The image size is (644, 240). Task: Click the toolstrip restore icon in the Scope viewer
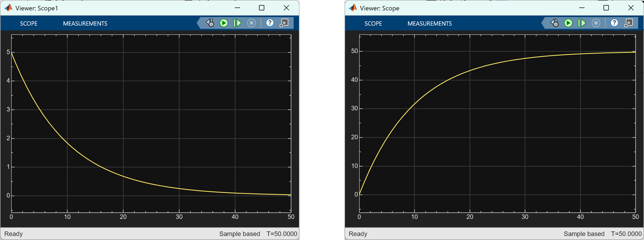pos(628,23)
